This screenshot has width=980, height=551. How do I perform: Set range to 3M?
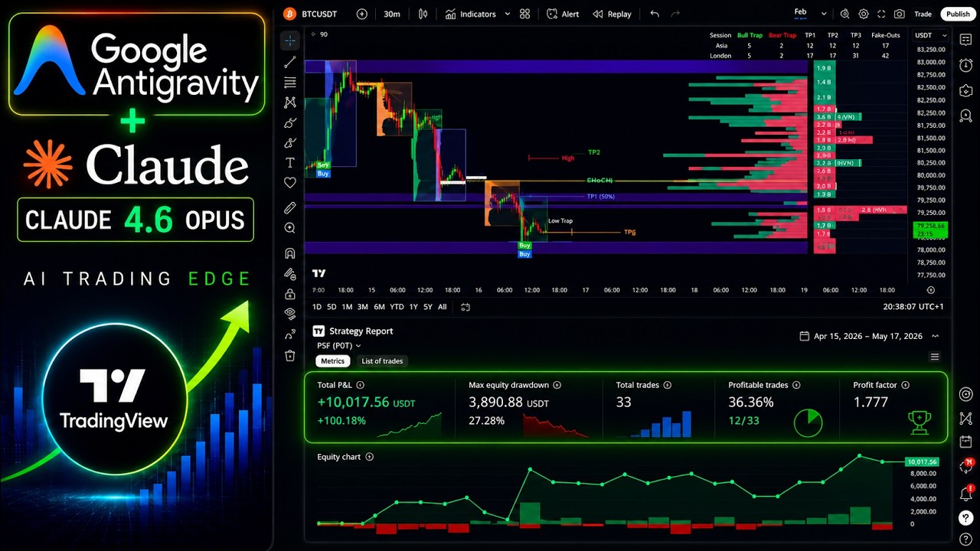click(363, 307)
